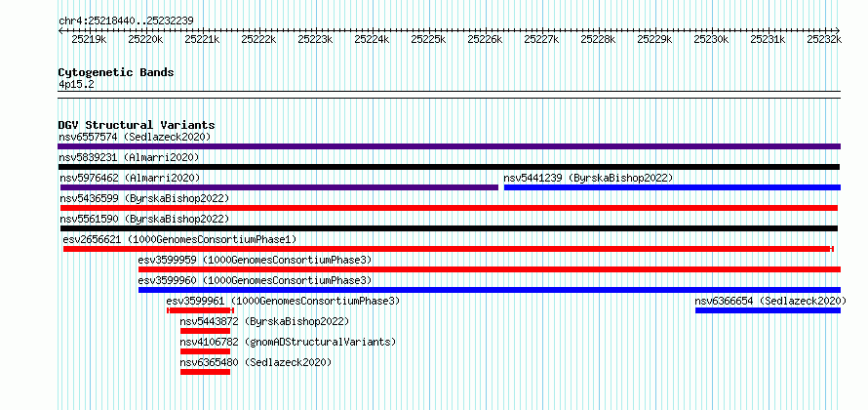This screenshot has height=410, width=868.
Task: Click the 25230k ruler tick label
Action: 711,39
